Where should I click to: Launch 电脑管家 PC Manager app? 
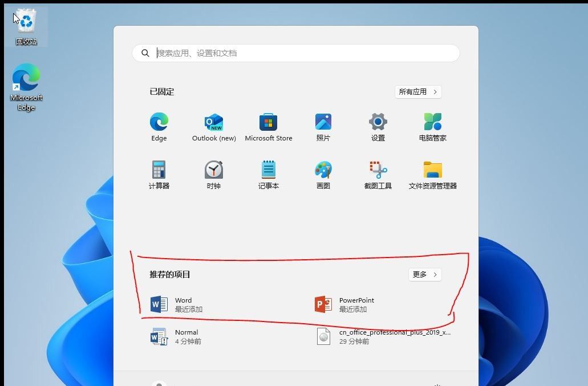click(433, 127)
